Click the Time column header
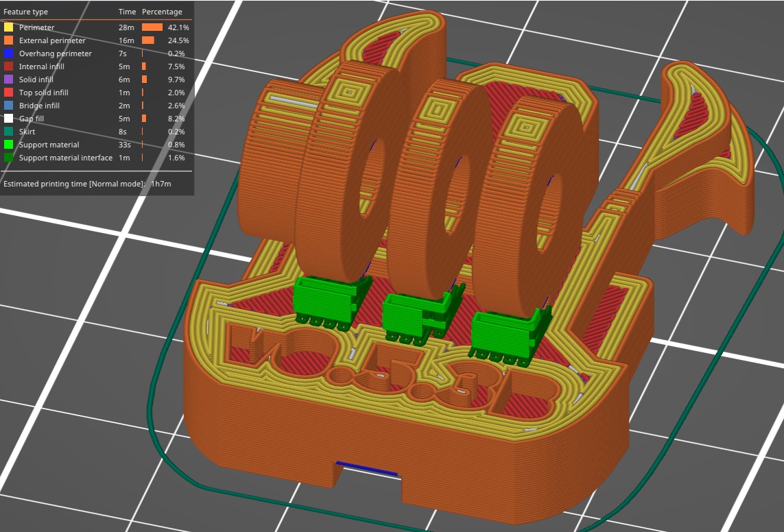This screenshot has width=784, height=532. click(127, 12)
